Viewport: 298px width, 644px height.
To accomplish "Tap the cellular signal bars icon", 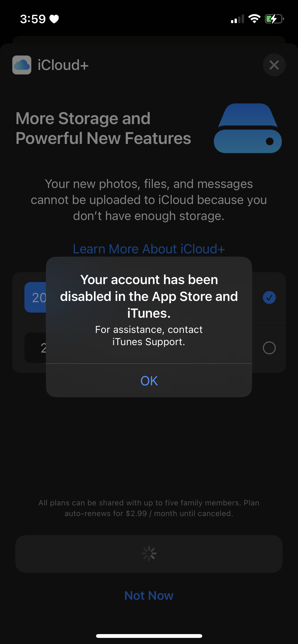I will pos(237,19).
